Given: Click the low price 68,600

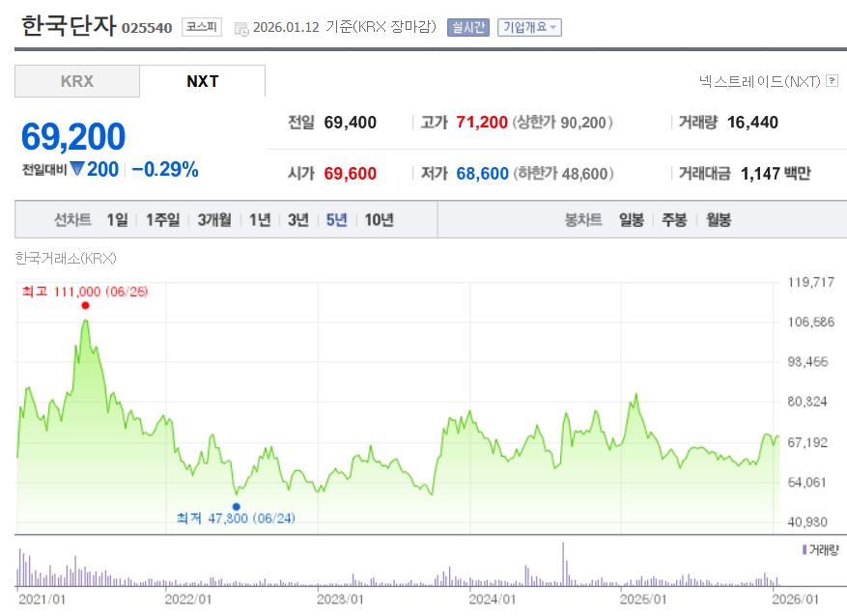Looking at the screenshot, I should click(482, 174).
